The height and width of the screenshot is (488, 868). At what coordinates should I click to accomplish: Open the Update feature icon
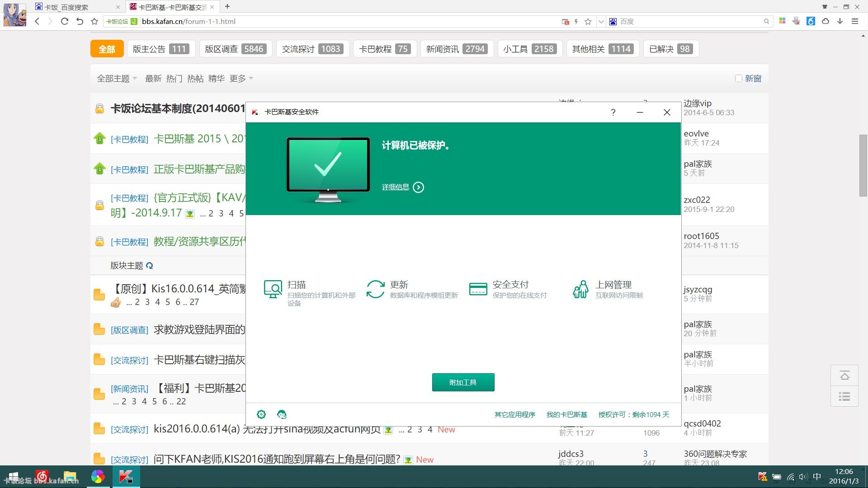click(375, 289)
